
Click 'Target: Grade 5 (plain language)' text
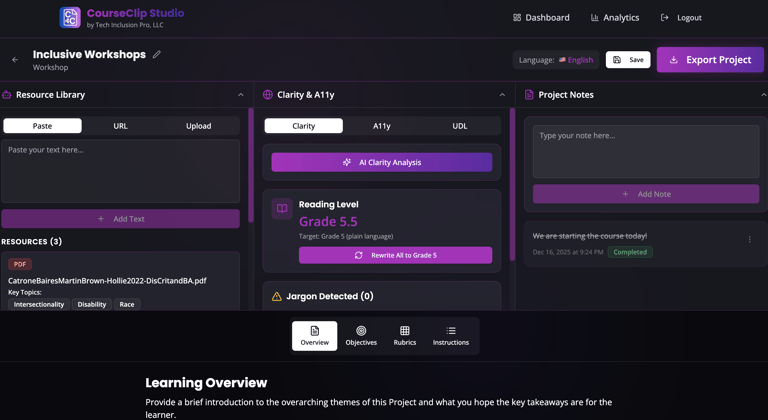(x=346, y=236)
